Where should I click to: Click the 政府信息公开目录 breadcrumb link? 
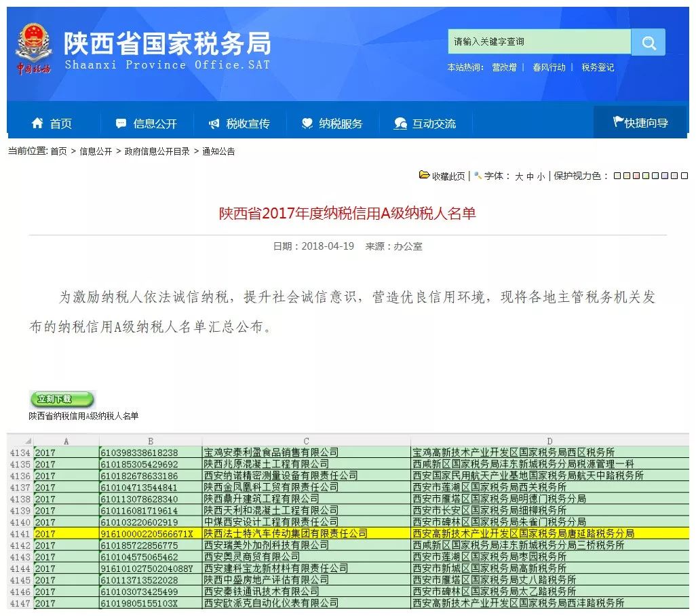pos(157,151)
